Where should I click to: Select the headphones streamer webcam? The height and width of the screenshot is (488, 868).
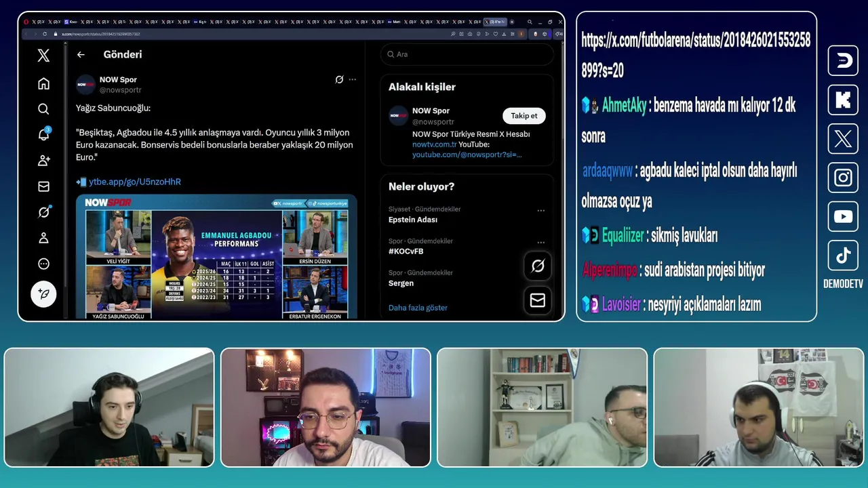click(x=109, y=407)
